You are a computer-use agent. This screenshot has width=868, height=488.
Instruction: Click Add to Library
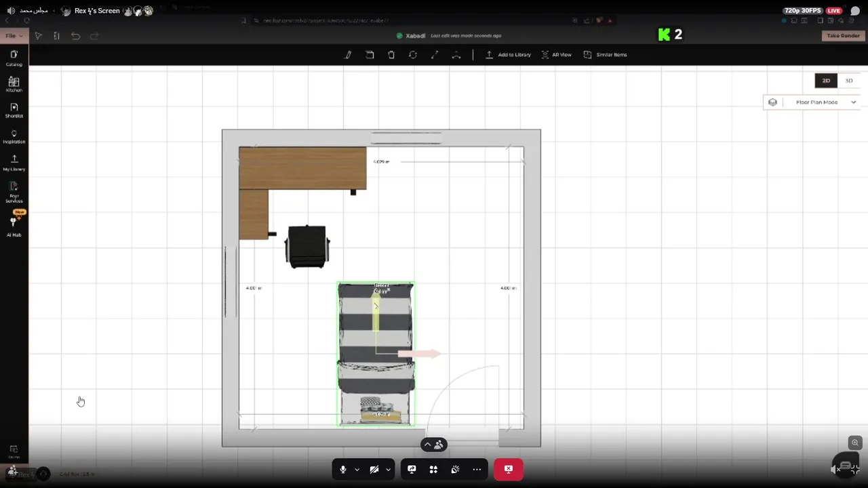[x=508, y=55]
